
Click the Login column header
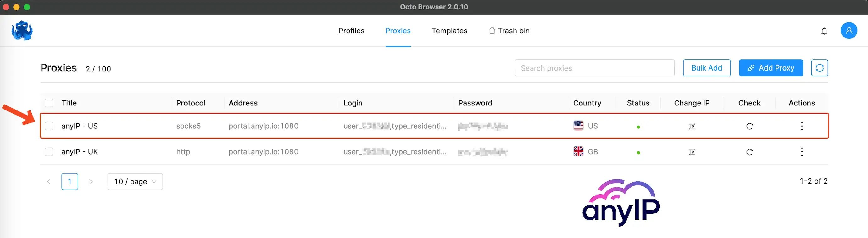pos(353,103)
